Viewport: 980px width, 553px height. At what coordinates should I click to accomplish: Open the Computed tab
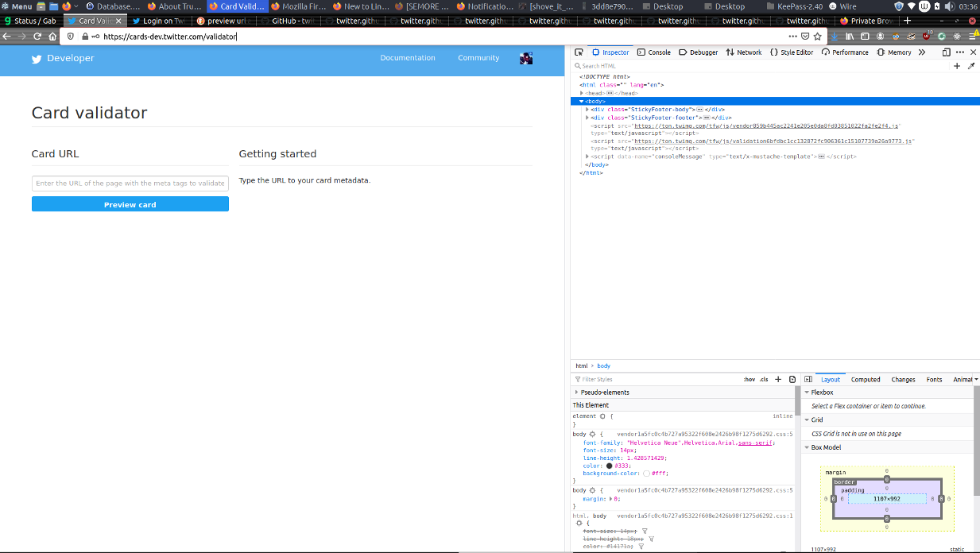pos(866,380)
